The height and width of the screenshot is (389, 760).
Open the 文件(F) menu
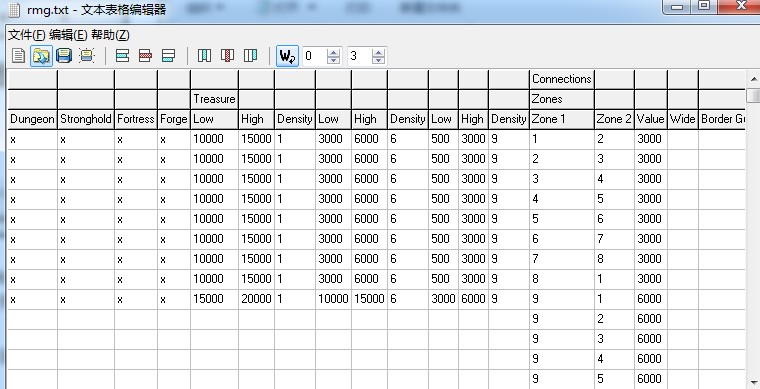point(27,35)
